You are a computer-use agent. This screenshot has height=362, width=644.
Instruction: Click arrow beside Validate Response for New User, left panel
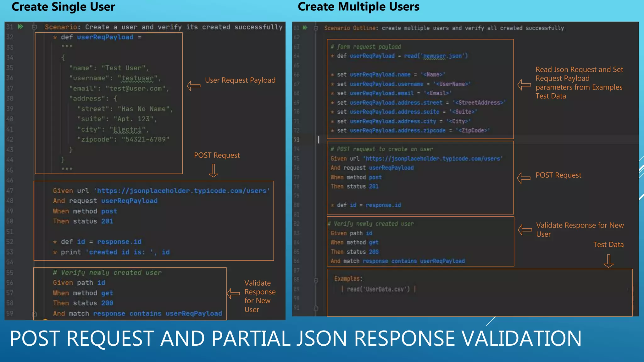[x=233, y=294]
